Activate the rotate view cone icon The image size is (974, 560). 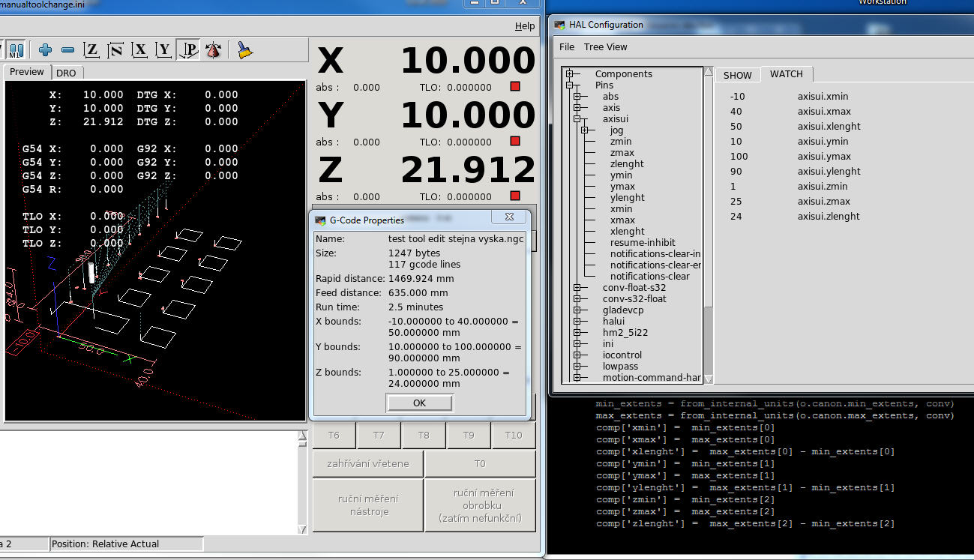pos(213,50)
